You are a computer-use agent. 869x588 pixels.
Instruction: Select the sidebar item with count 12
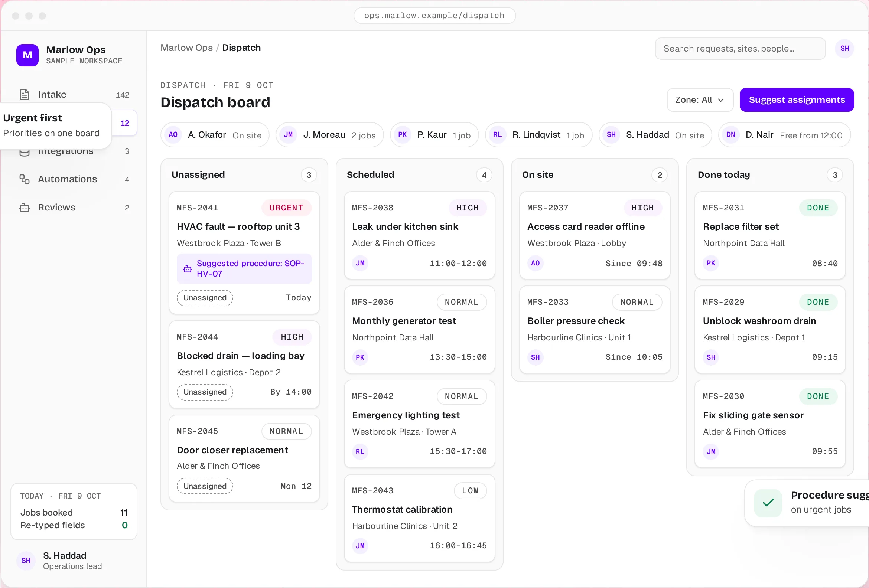point(124,123)
